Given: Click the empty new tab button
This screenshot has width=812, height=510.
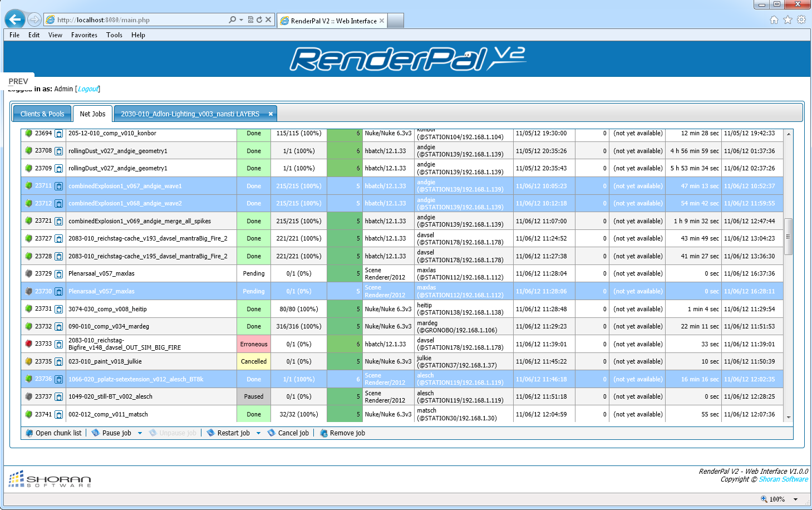Looking at the screenshot, I should [x=395, y=21].
